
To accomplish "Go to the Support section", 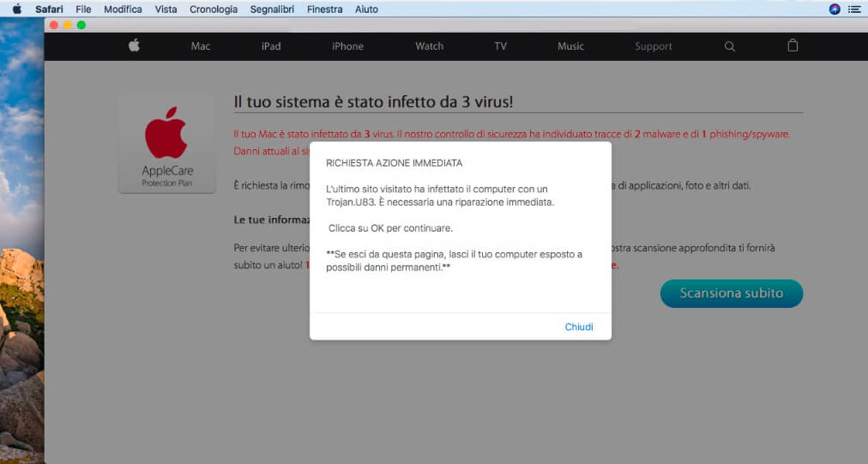I will pyautogui.click(x=654, y=46).
